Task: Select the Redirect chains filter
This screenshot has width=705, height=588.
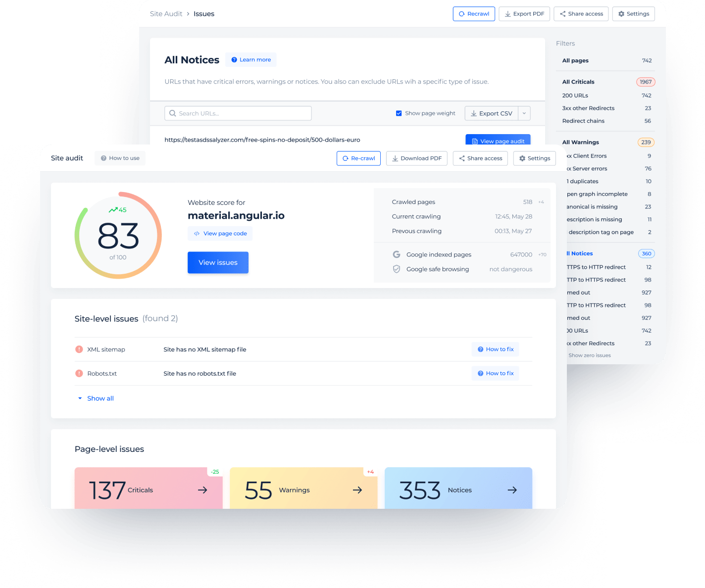Action: pyautogui.click(x=607, y=121)
